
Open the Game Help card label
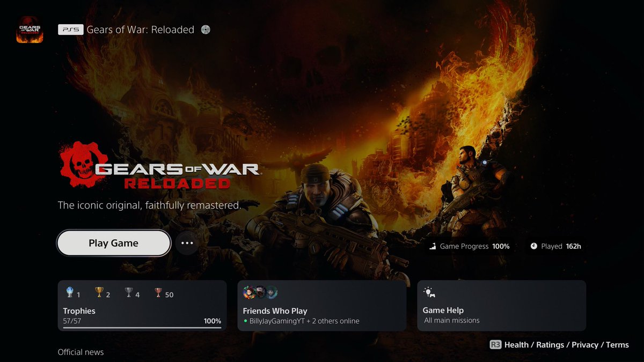coord(443,310)
